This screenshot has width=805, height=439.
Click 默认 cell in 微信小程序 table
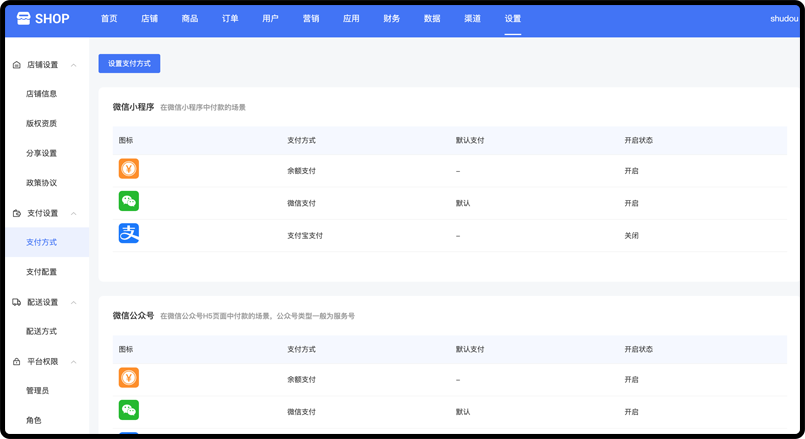tap(463, 203)
